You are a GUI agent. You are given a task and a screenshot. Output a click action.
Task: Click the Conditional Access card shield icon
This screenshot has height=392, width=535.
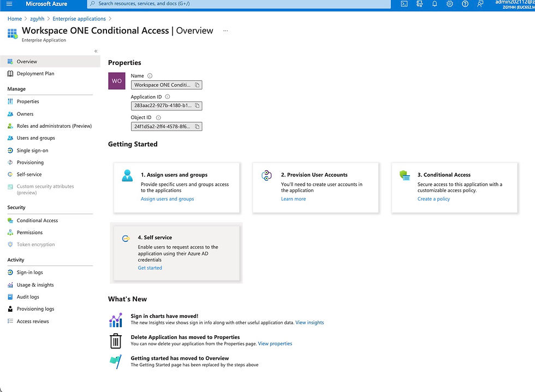[405, 175]
